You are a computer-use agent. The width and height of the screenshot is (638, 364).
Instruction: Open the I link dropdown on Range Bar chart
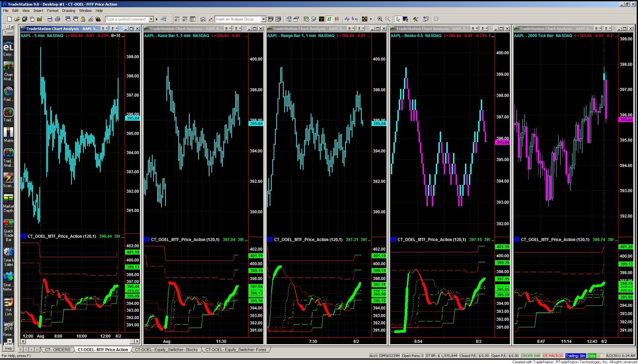(x=361, y=28)
